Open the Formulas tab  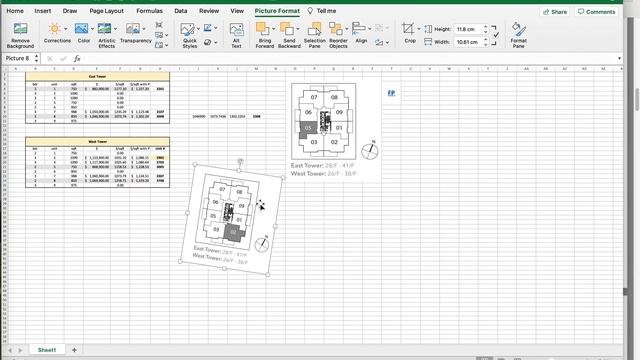(149, 11)
